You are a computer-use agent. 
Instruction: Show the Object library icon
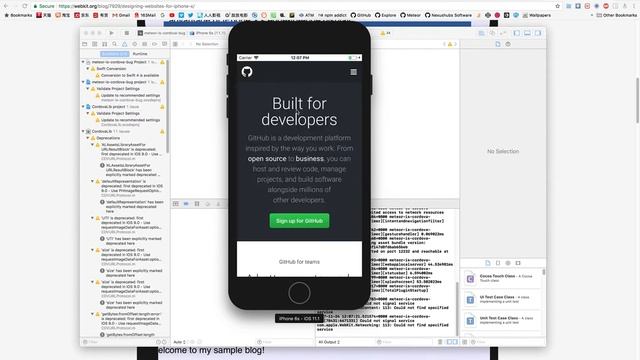click(x=508, y=263)
